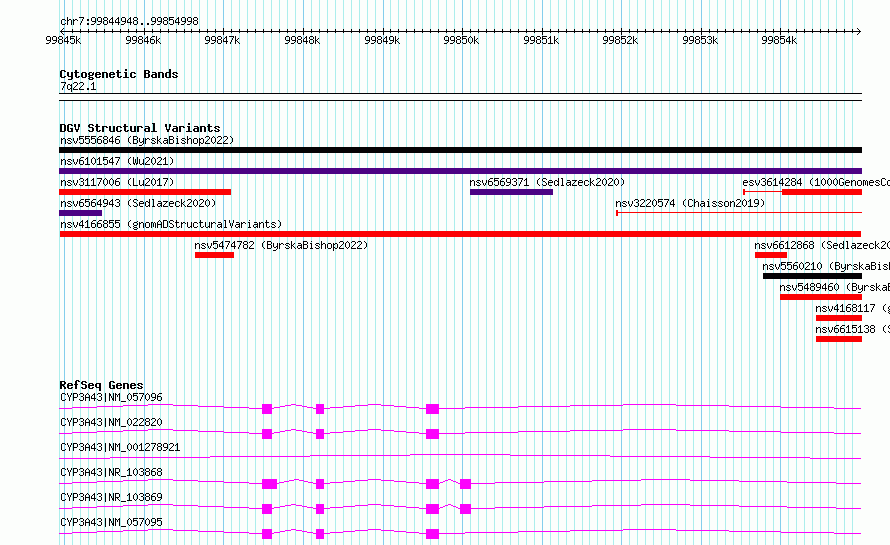This screenshot has width=890, height=545.
Task: Click the nsv5560210 black variant bar
Action: pos(812,276)
